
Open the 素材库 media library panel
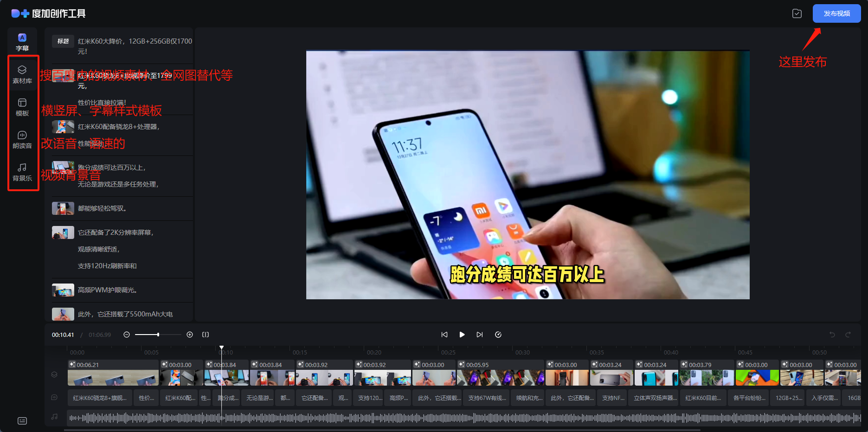click(22, 75)
